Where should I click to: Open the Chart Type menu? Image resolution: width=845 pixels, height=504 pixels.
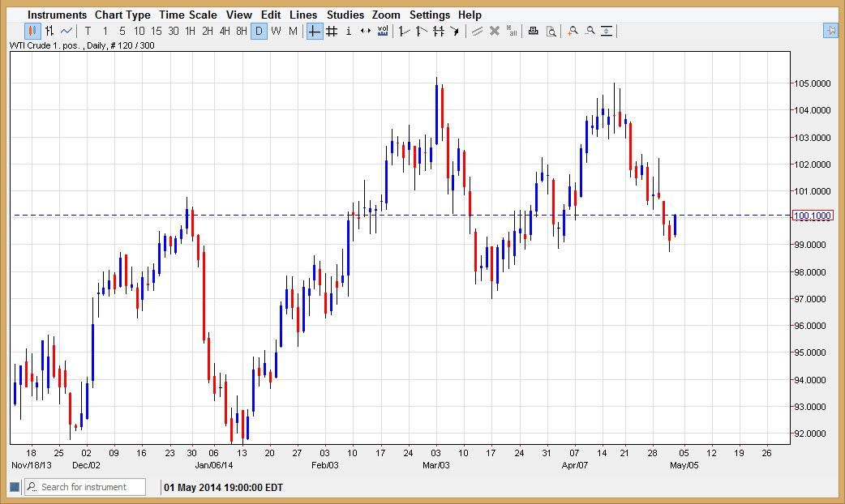tap(122, 15)
